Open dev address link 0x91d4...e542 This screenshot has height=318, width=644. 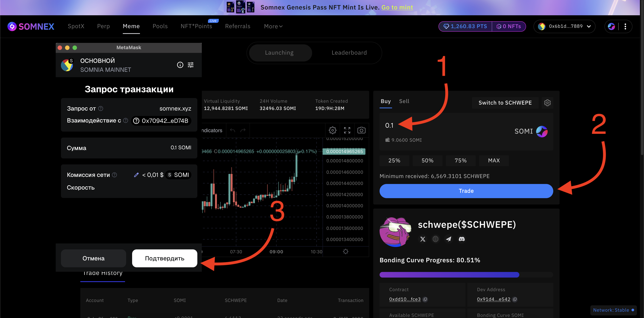(x=493, y=299)
